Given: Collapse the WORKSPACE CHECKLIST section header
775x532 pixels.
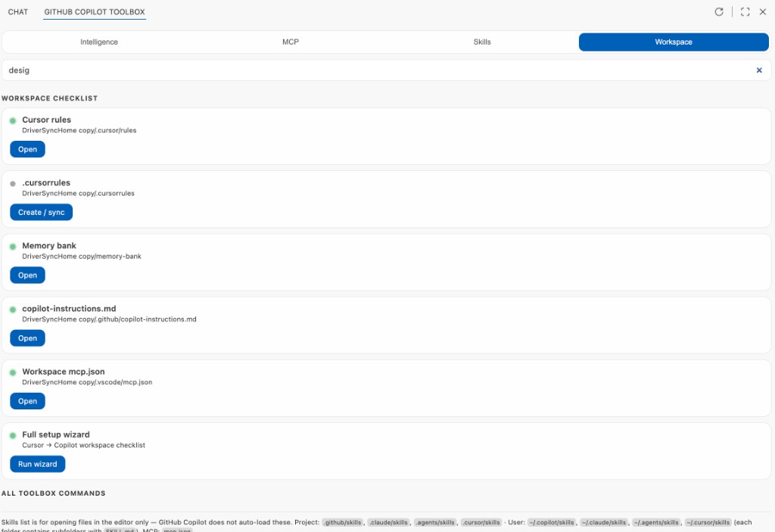Looking at the screenshot, I should point(49,98).
